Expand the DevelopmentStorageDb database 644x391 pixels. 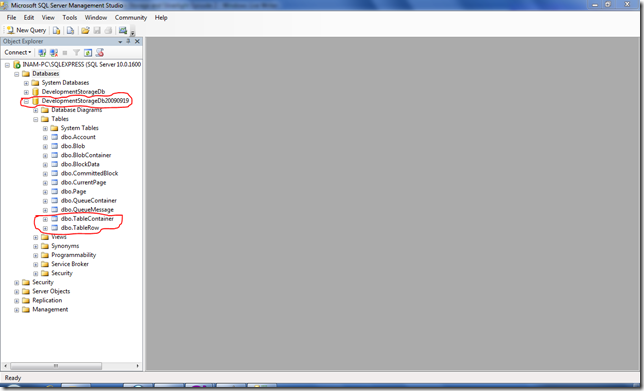(26, 92)
